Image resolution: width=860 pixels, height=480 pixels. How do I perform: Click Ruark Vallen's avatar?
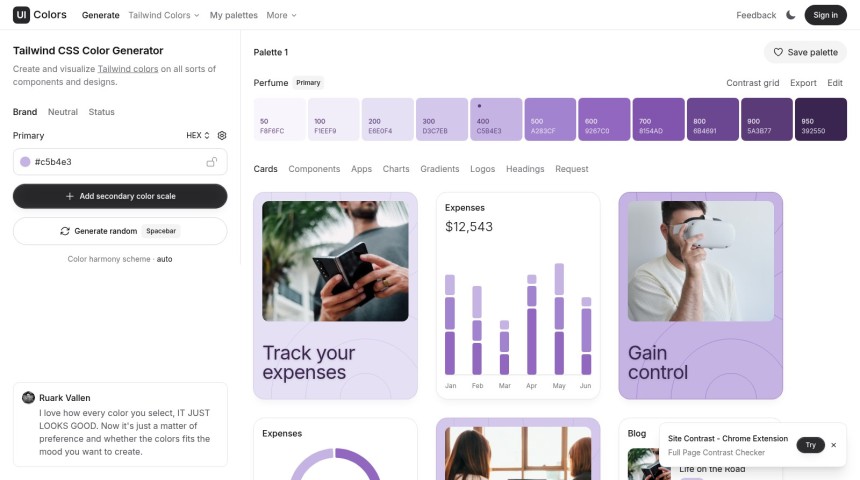(29, 397)
